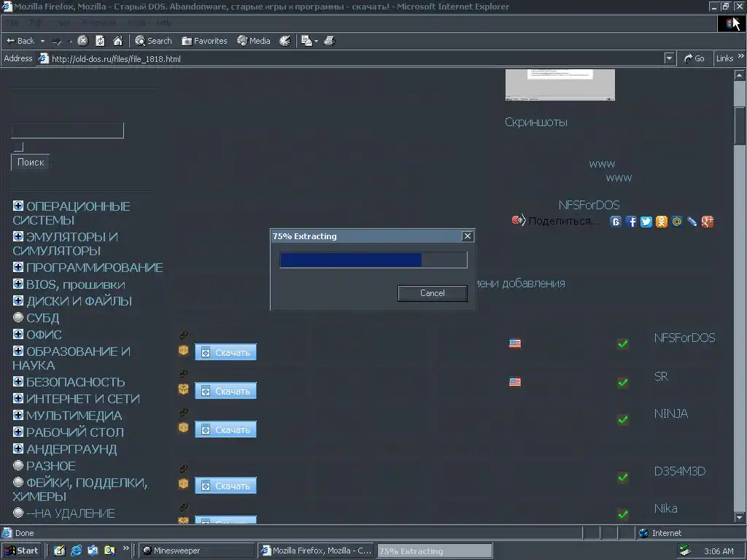Image resolution: width=747 pixels, height=560 pixels.
Task: Click the extraction progress bar
Action: tap(373, 260)
